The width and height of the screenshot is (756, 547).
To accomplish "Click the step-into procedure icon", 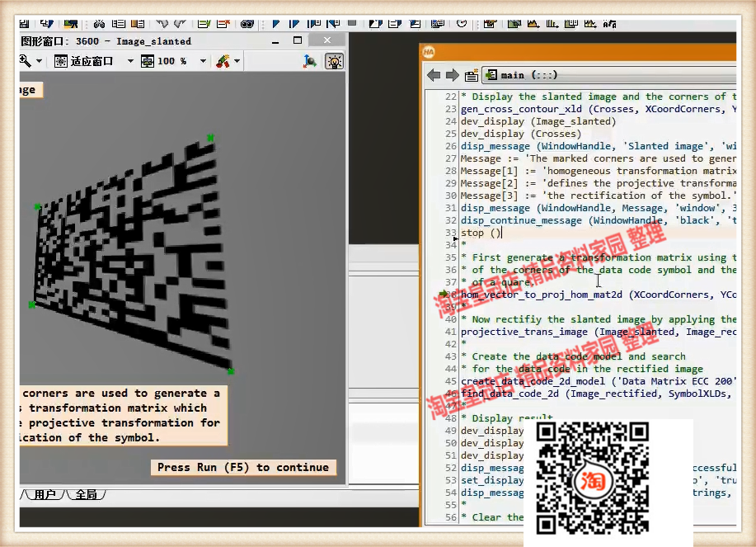I will 314,23.
